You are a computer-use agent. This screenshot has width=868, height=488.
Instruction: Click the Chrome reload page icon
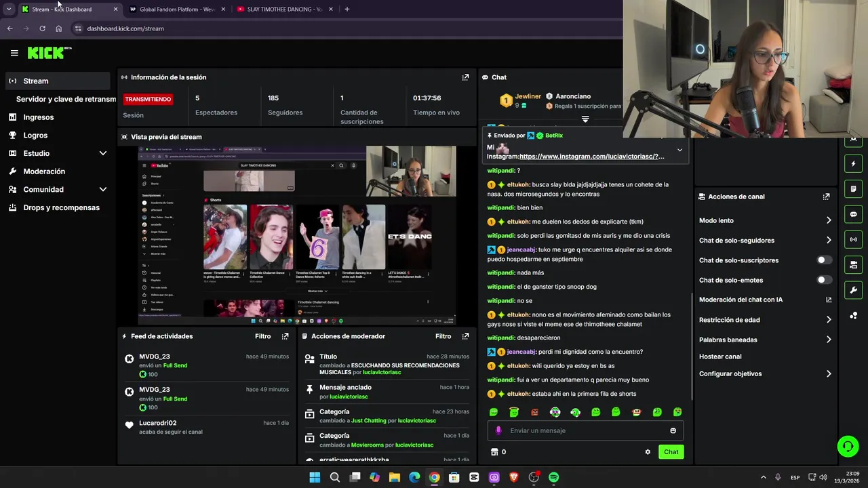tap(42, 28)
